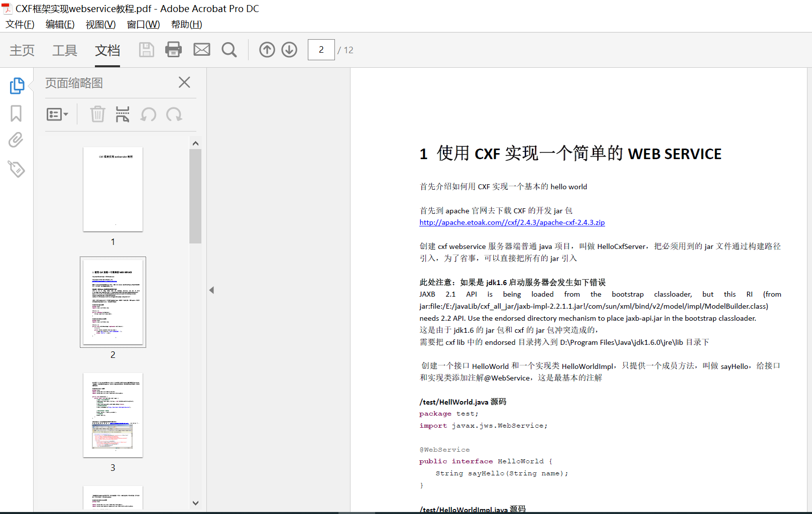Go to next page with down arrow
This screenshot has height=514, width=812.
point(289,50)
